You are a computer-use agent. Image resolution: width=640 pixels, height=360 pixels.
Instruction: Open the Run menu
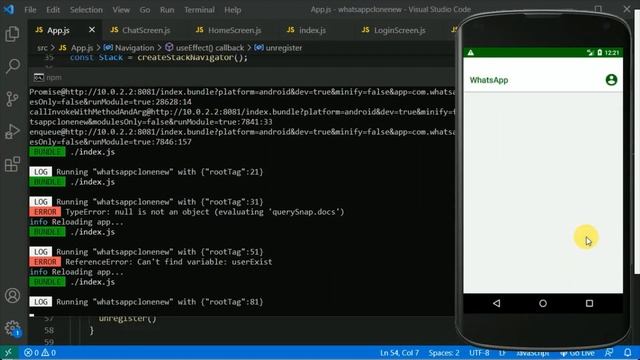click(x=167, y=9)
